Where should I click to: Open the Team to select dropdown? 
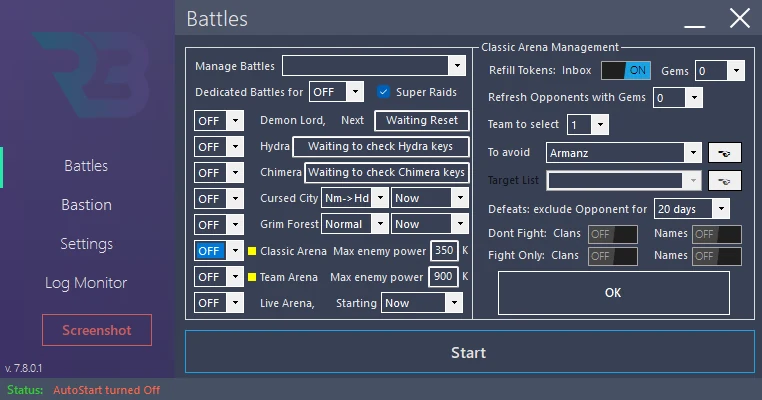[588, 125]
